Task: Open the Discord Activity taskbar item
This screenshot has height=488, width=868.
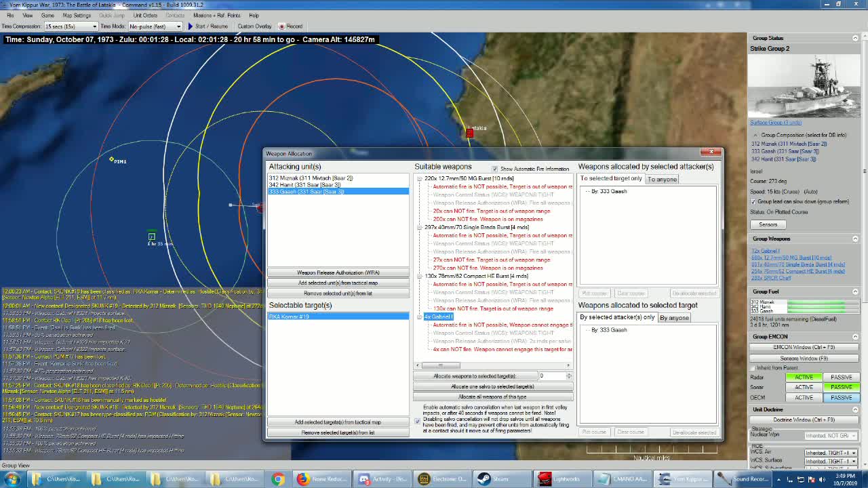Action: [x=382, y=479]
